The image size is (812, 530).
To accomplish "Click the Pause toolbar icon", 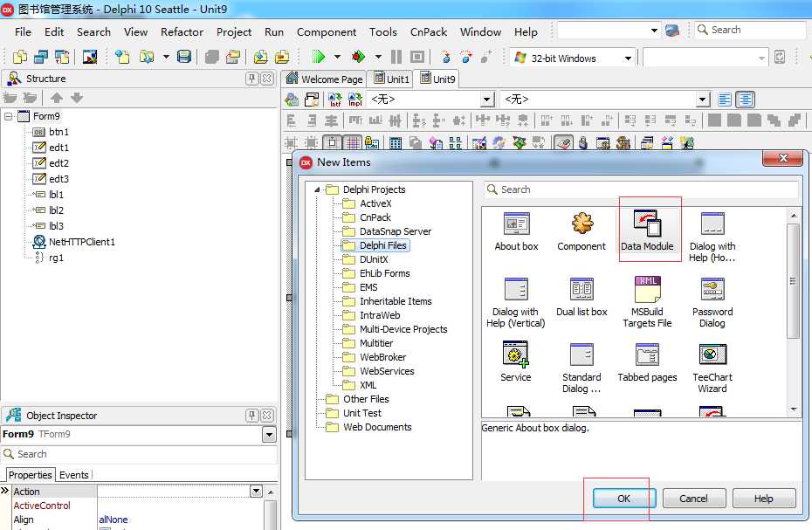I will [396, 57].
